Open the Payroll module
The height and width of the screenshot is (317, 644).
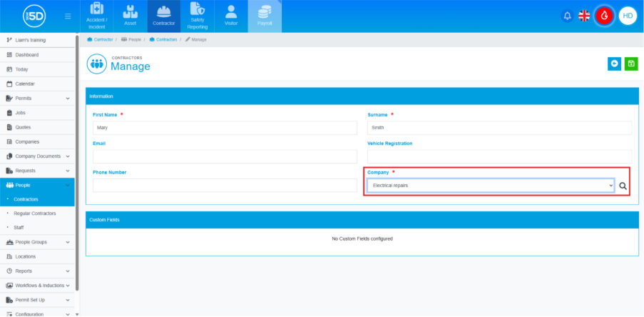click(x=265, y=16)
